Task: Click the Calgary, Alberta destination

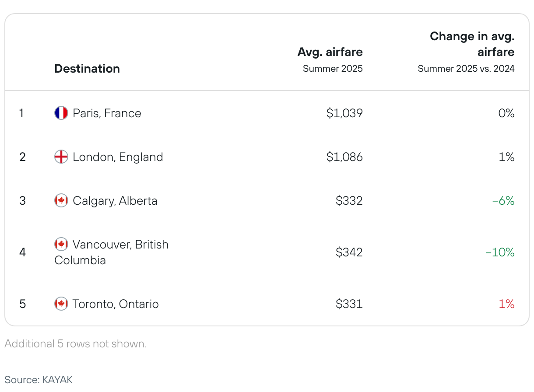Action: (115, 201)
